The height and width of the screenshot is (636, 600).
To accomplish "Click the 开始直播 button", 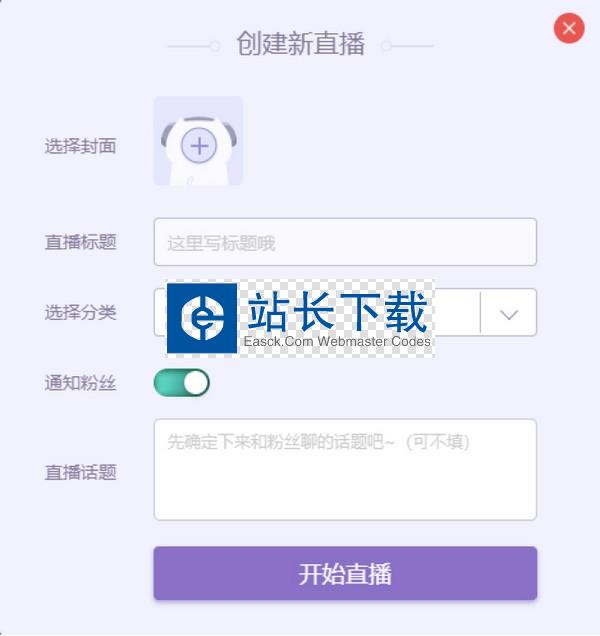I will [345, 573].
